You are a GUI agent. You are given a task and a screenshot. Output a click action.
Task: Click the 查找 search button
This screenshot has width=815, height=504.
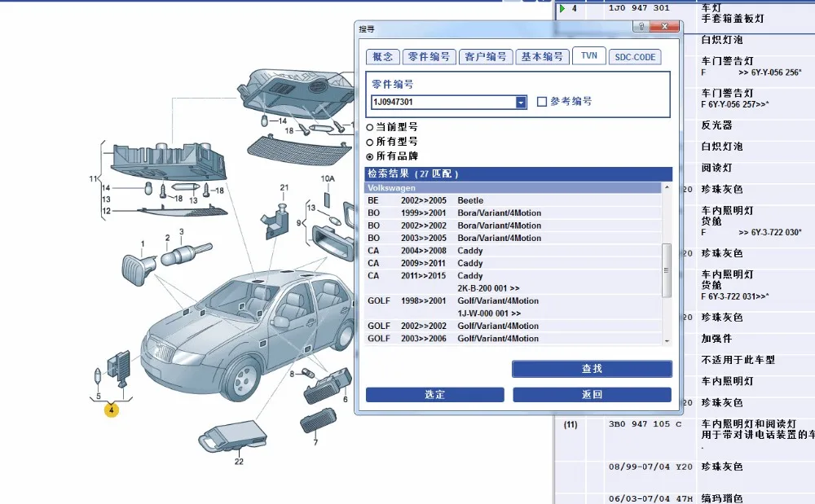(592, 369)
